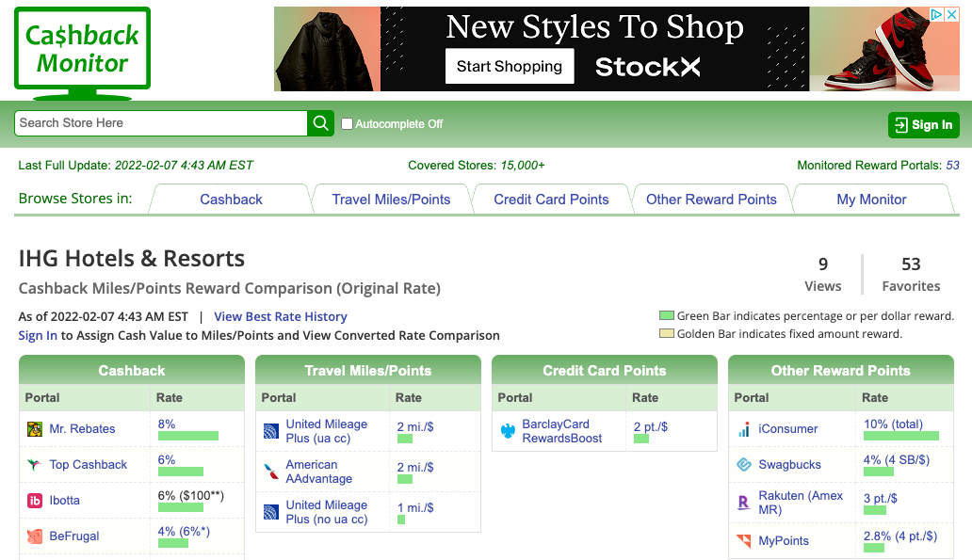The image size is (972, 560).
Task: Click the American AAdvantage logo icon
Action: tap(271, 472)
